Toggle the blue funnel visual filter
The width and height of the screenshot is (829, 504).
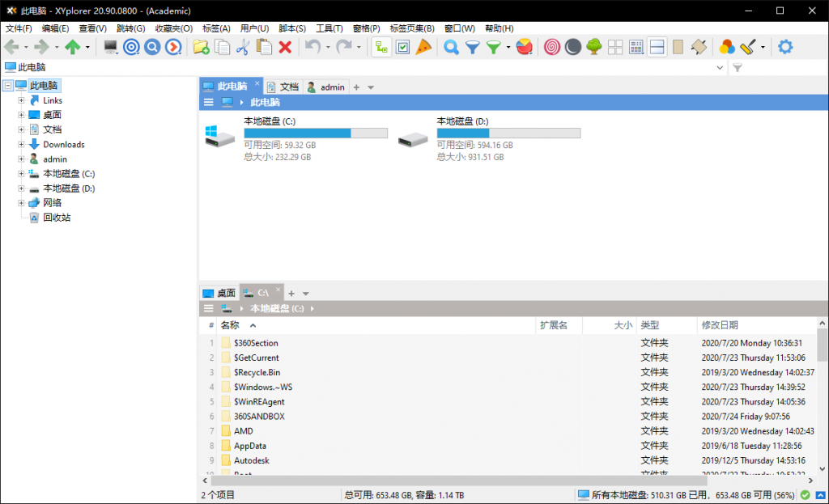click(x=472, y=47)
